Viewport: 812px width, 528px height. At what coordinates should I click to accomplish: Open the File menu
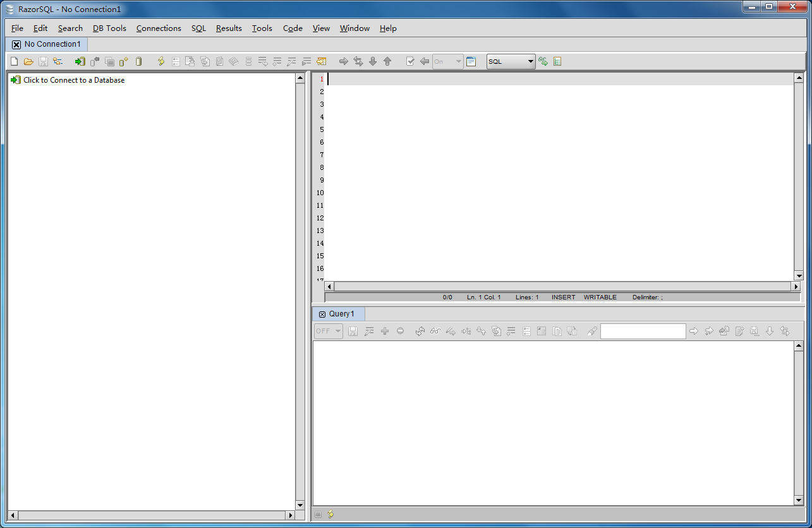pos(17,28)
